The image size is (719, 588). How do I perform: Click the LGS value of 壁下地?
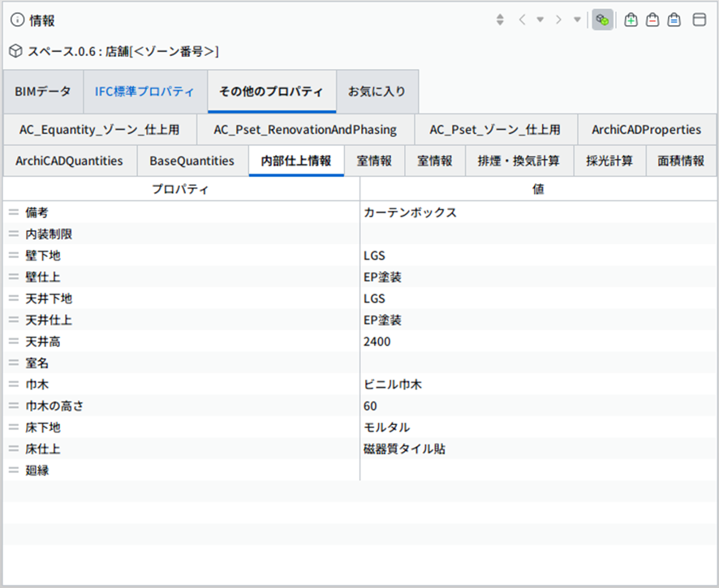374,255
